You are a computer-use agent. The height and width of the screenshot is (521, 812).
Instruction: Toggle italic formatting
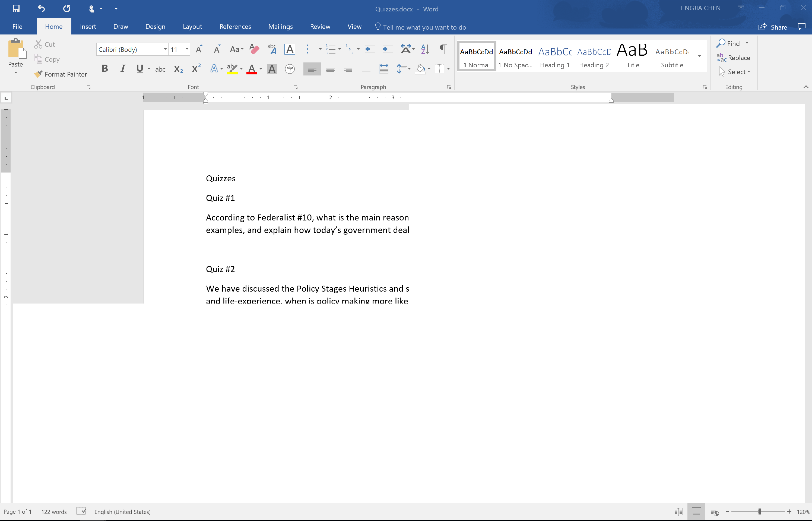coord(122,69)
